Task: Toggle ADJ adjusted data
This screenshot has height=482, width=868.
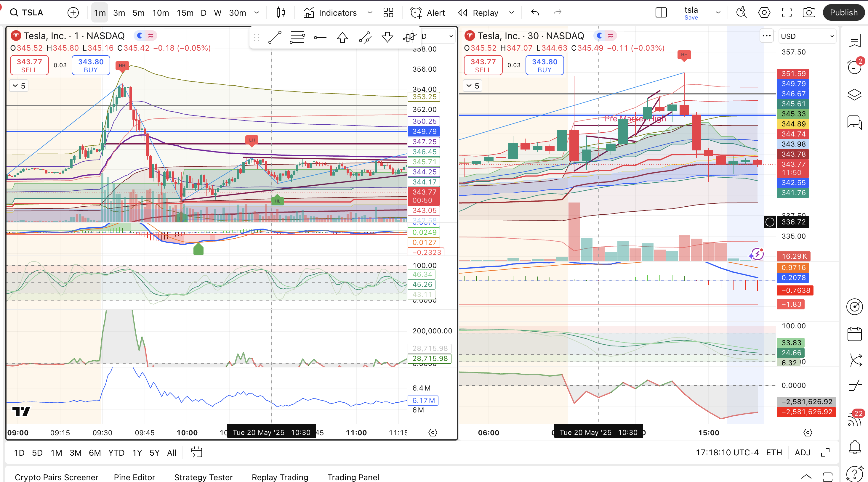Action: 802,452
